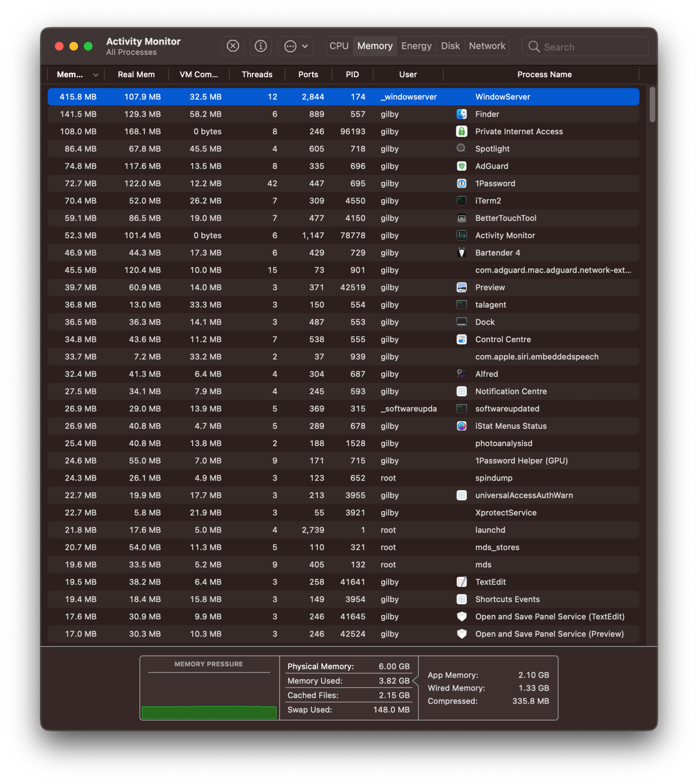This screenshot has height=784, width=698.
Task: Click the Alfred app icon
Action: click(462, 374)
